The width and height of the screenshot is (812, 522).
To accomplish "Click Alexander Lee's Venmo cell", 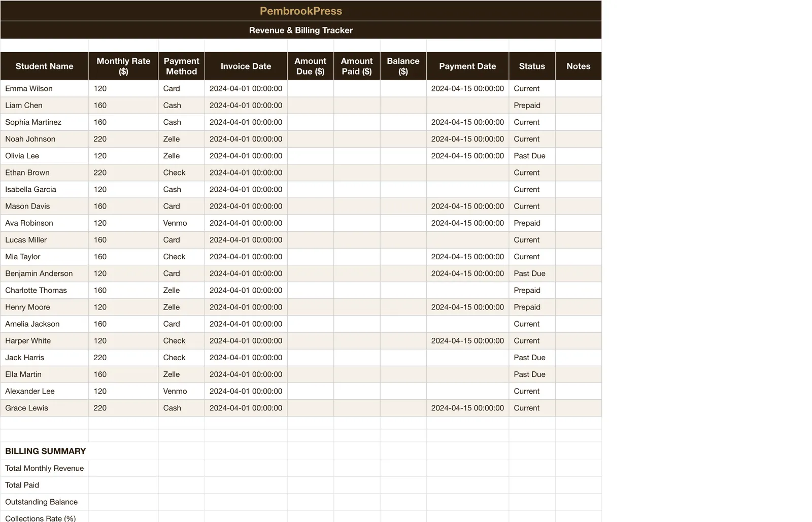I will pyautogui.click(x=181, y=391).
